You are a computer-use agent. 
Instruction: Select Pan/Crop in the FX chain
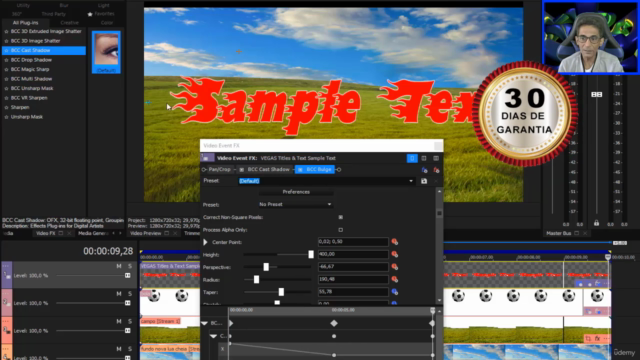220,169
